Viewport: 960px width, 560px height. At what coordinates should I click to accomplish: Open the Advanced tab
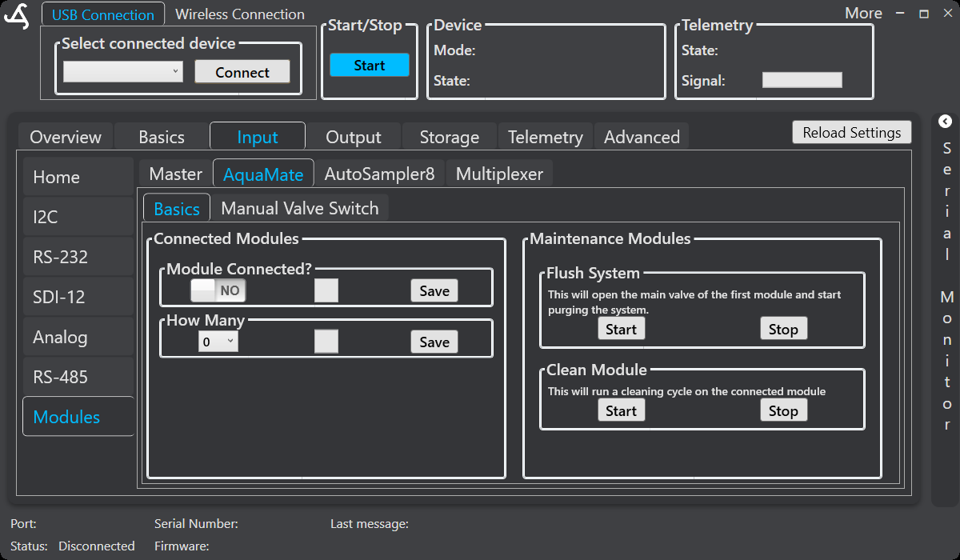point(642,137)
